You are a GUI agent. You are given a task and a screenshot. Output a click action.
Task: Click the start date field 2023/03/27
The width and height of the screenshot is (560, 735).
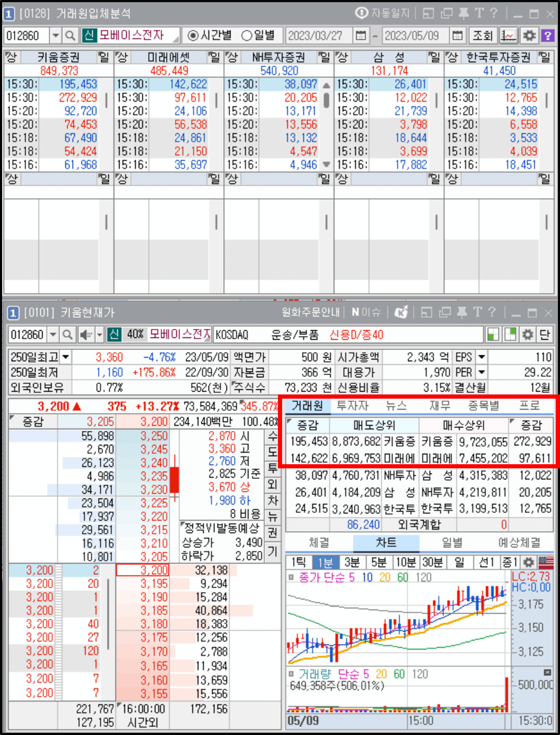point(319,35)
